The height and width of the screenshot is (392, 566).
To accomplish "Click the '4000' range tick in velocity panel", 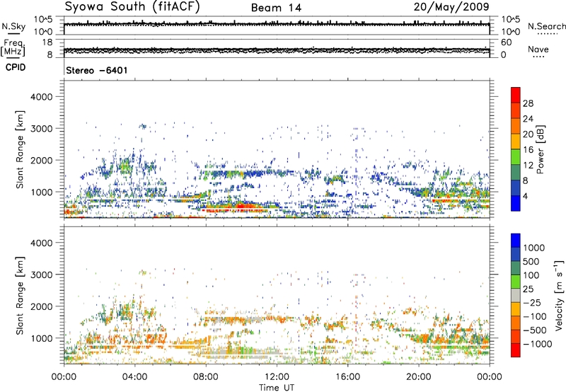I will [x=41, y=243].
